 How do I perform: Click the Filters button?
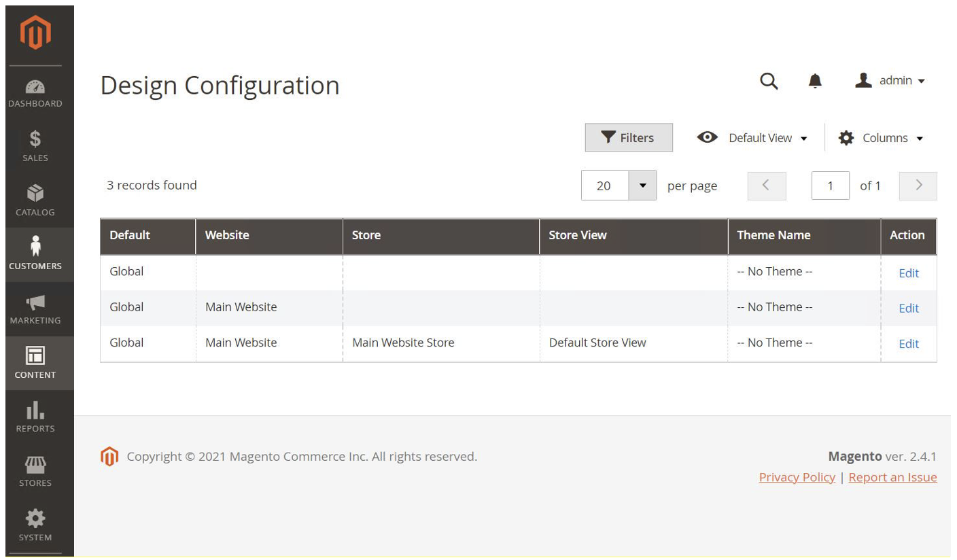click(x=629, y=138)
